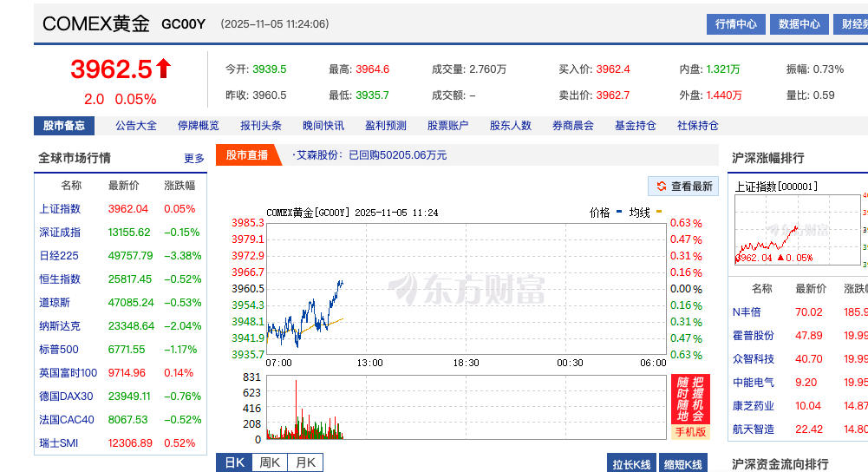Image resolution: width=868 pixels, height=472 pixels.
Task: Open the 股票账户 tab
Action: click(447, 126)
